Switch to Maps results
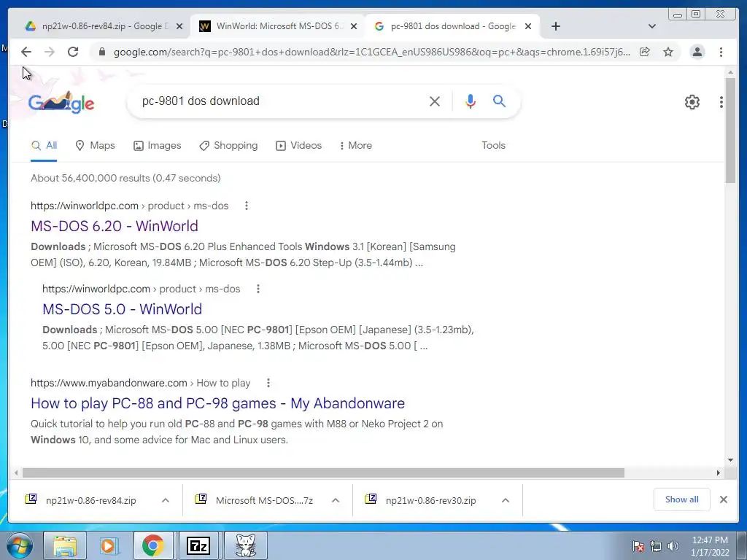 coord(96,146)
